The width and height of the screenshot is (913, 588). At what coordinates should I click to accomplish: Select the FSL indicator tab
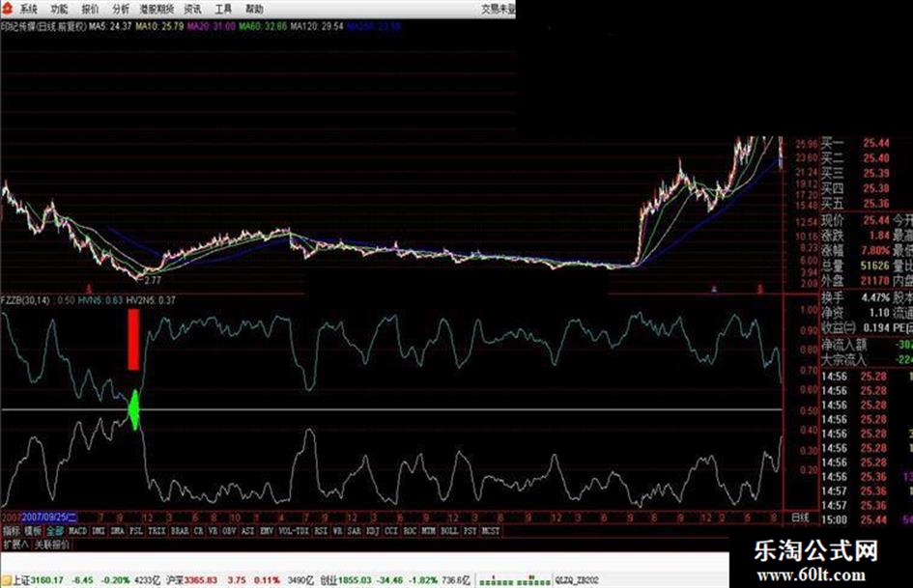(x=135, y=531)
